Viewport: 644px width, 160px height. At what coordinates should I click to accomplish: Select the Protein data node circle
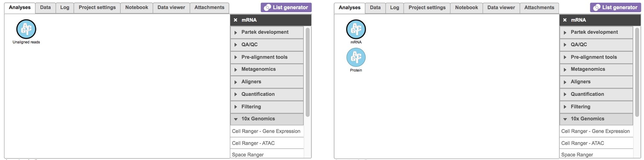pos(356,57)
